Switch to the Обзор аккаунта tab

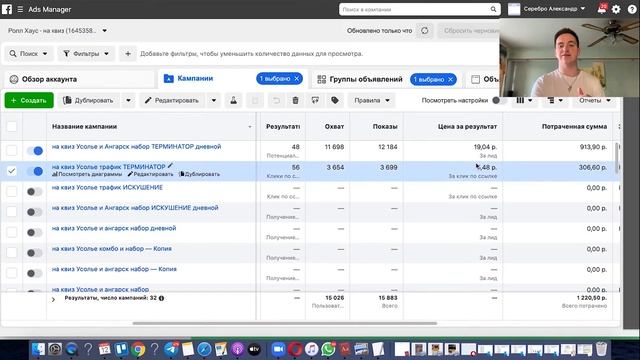tap(80, 79)
